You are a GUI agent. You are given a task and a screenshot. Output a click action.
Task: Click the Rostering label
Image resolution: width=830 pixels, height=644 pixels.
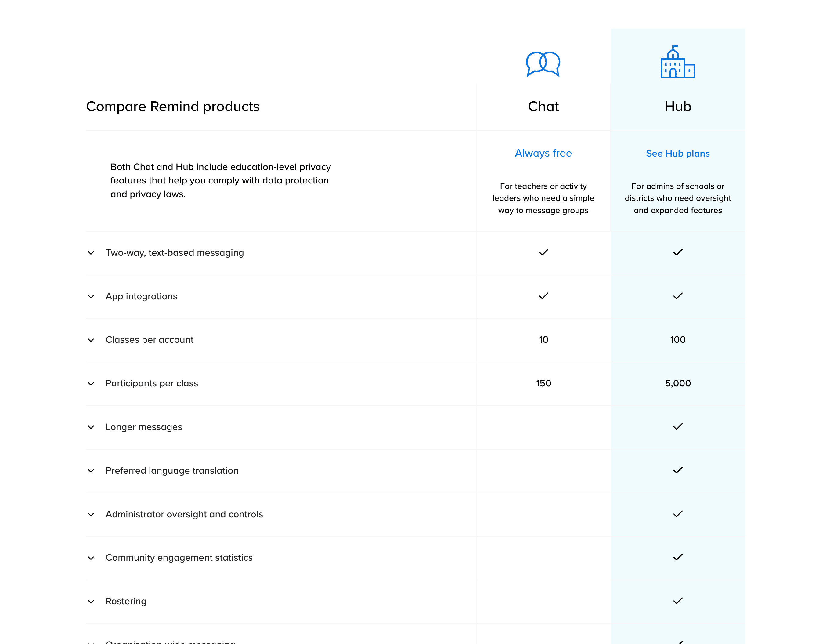[126, 602]
